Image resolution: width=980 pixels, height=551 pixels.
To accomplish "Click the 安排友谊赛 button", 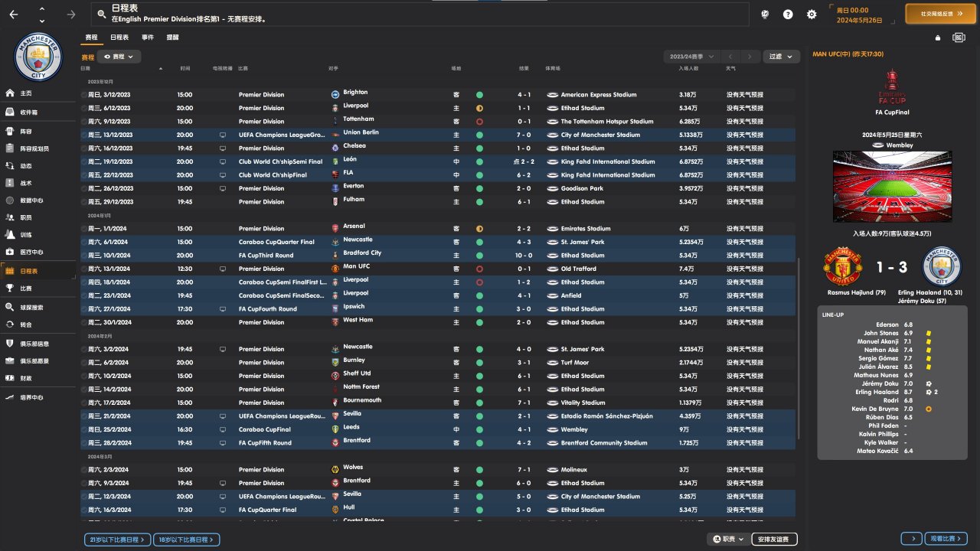I will click(x=775, y=540).
